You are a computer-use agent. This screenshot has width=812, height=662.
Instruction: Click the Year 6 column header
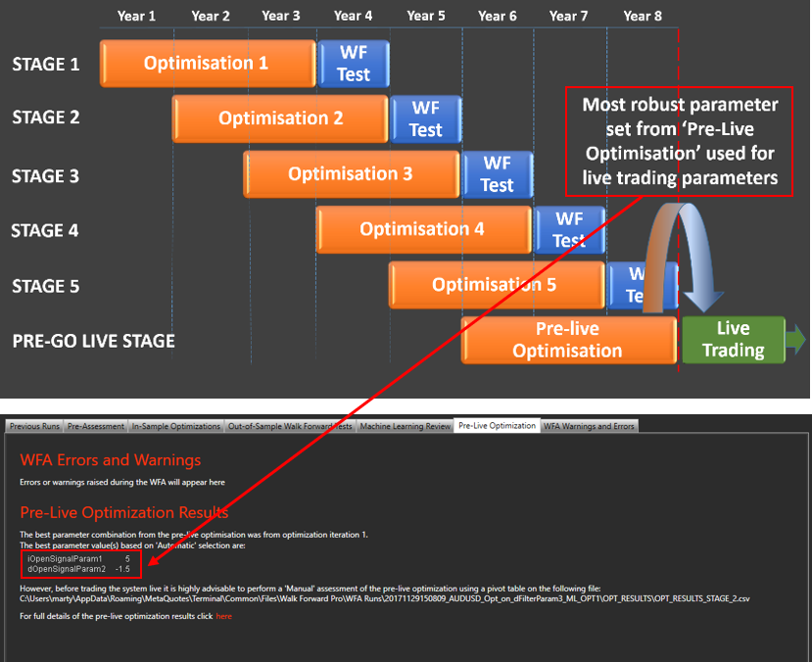pyautogui.click(x=498, y=16)
